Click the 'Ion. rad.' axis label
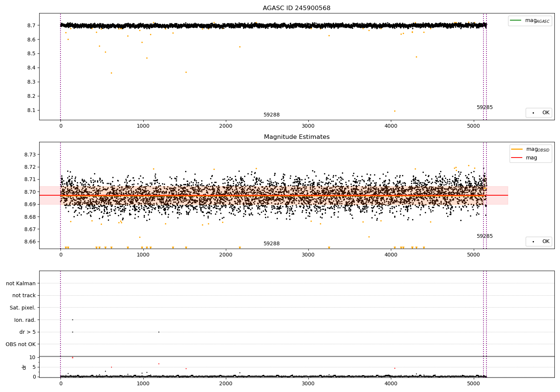Image resolution: width=560 pixels, height=392 pixels. pos(25,320)
